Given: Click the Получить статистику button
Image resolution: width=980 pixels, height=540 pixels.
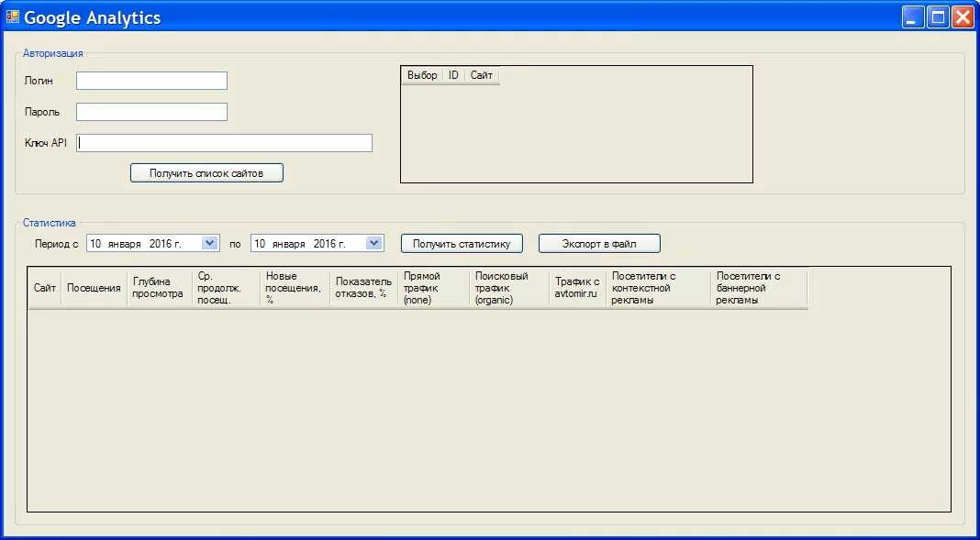Looking at the screenshot, I should tap(462, 244).
